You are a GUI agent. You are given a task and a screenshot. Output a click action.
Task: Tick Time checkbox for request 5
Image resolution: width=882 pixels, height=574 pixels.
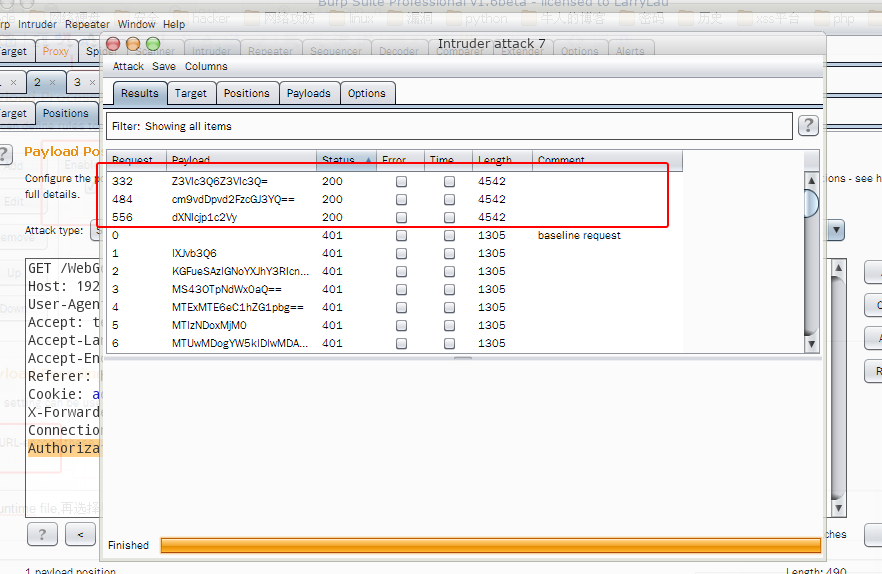[x=449, y=325]
